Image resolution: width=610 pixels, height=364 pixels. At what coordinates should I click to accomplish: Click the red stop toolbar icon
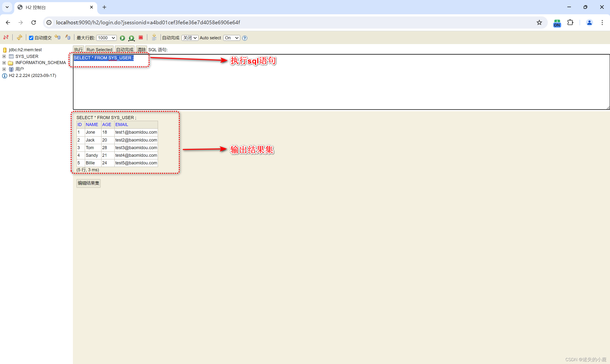pyautogui.click(x=141, y=37)
